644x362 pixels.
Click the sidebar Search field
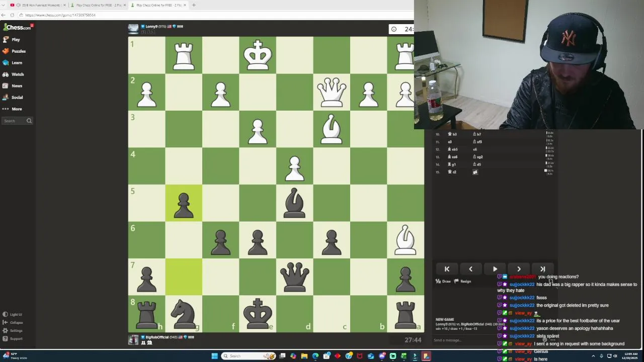point(17,121)
